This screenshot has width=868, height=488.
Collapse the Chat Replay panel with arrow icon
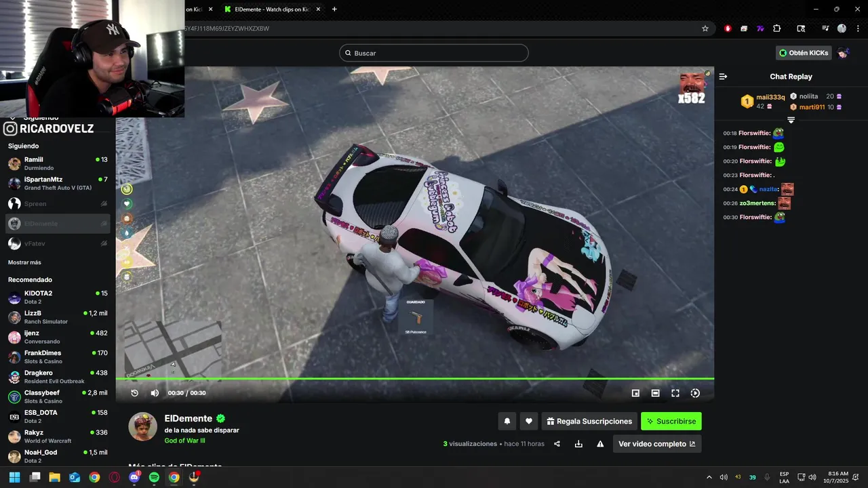[x=723, y=77]
